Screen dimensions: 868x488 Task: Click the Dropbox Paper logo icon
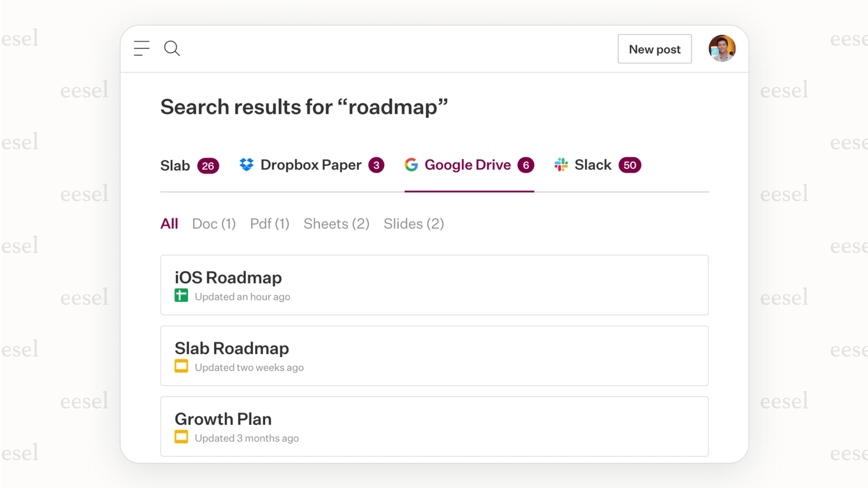[x=247, y=165]
